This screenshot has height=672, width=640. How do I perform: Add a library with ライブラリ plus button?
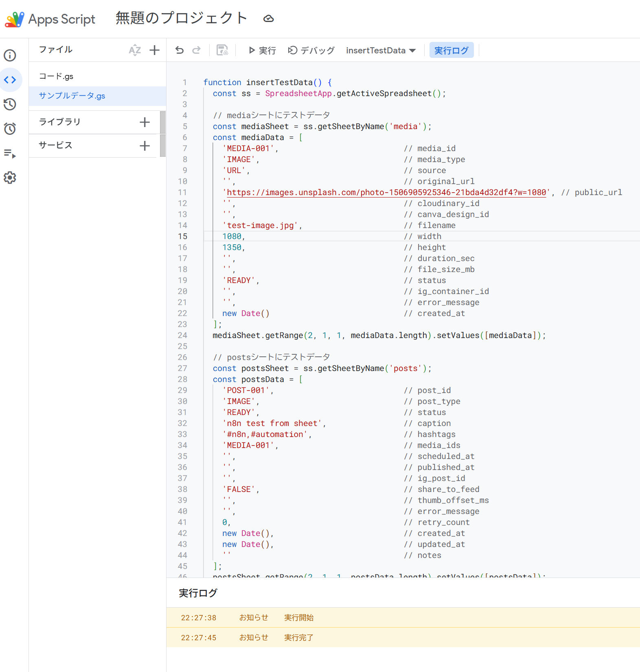point(145,122)
